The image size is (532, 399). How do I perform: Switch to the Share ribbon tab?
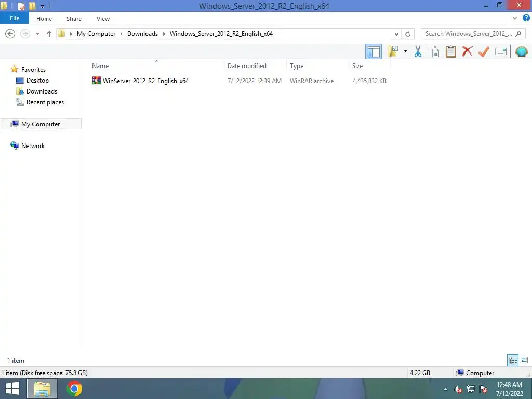click(x=74, y=19)
